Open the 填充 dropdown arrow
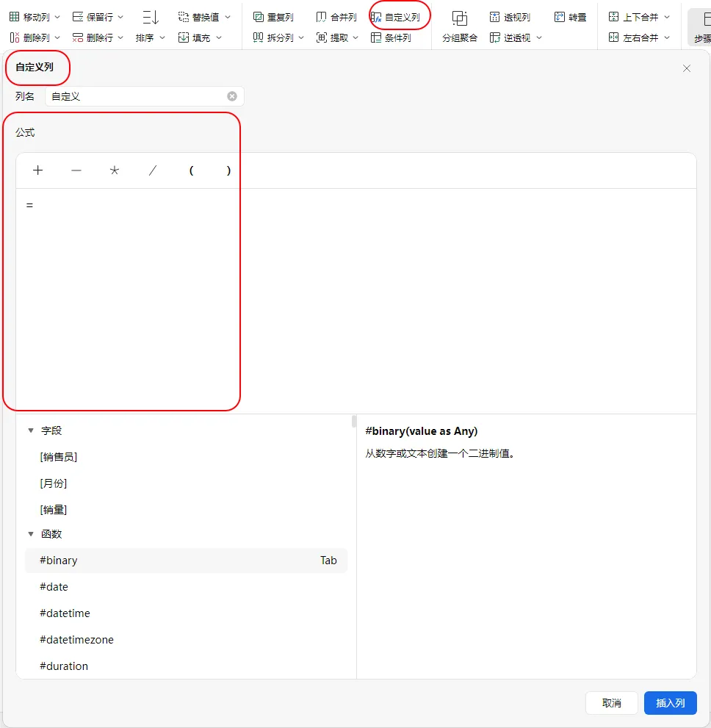 tap(219, 37)
